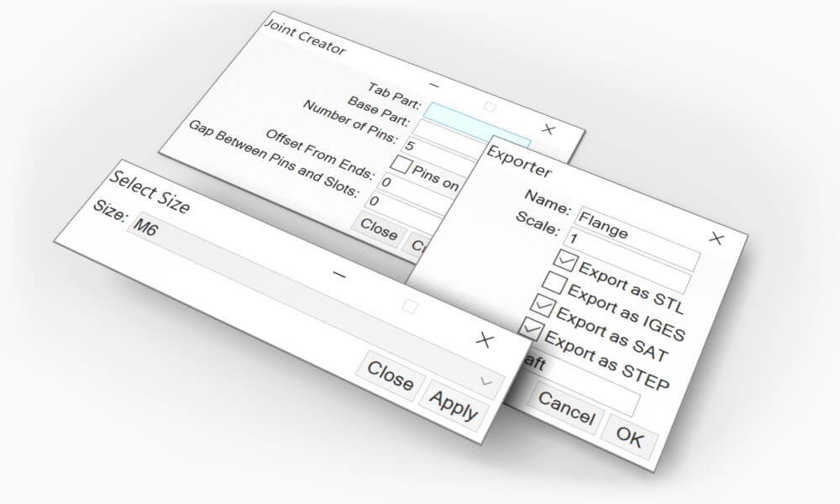Open the Size dropdown showing M6
Screen dimensions: 840x504
click(x=316, y=305)
